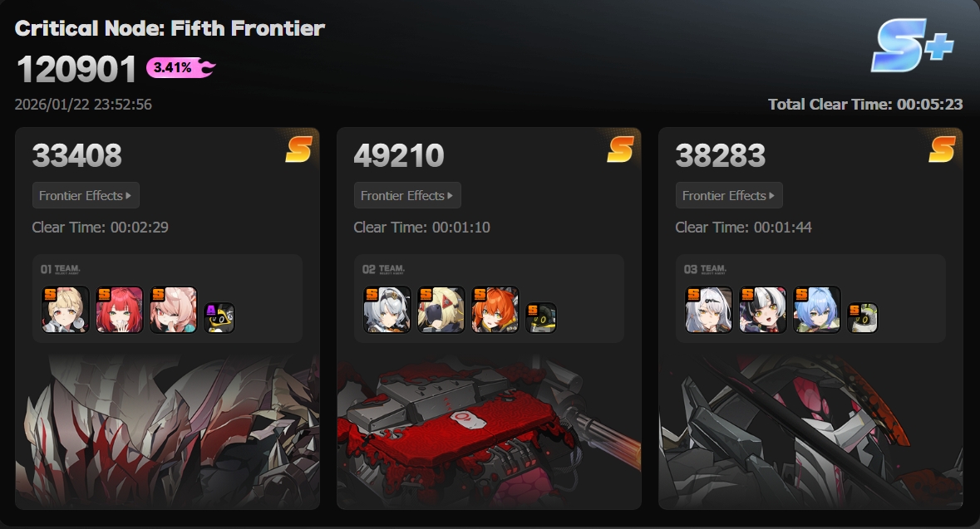Expand Frontier Effects for the 38283 score

click(x=729, y=195)
